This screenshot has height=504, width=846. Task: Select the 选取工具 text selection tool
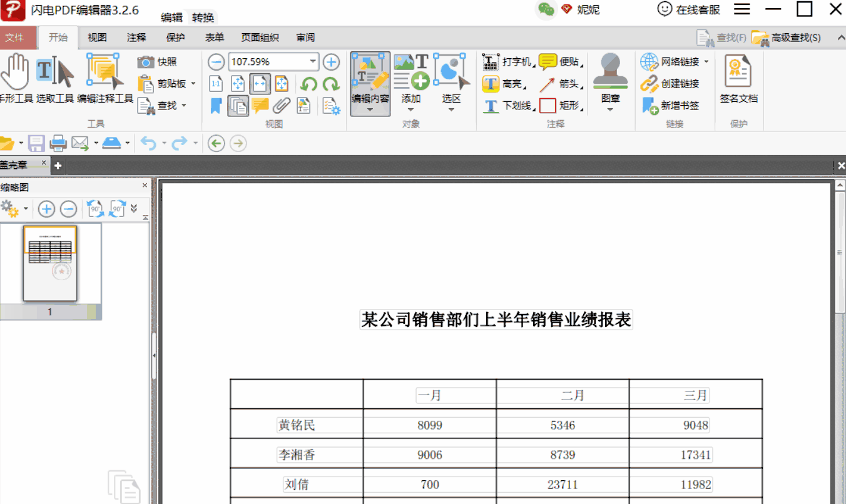55,78
